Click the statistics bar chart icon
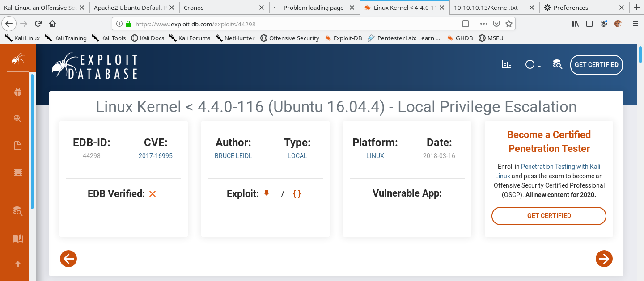The width and height of the screenshot is (644, 281). click(506, 65)
